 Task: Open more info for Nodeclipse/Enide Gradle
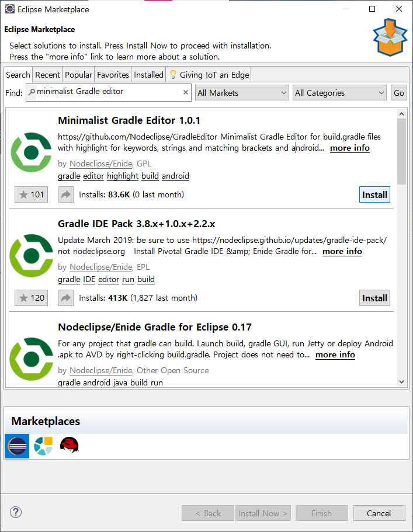point(335,355)
